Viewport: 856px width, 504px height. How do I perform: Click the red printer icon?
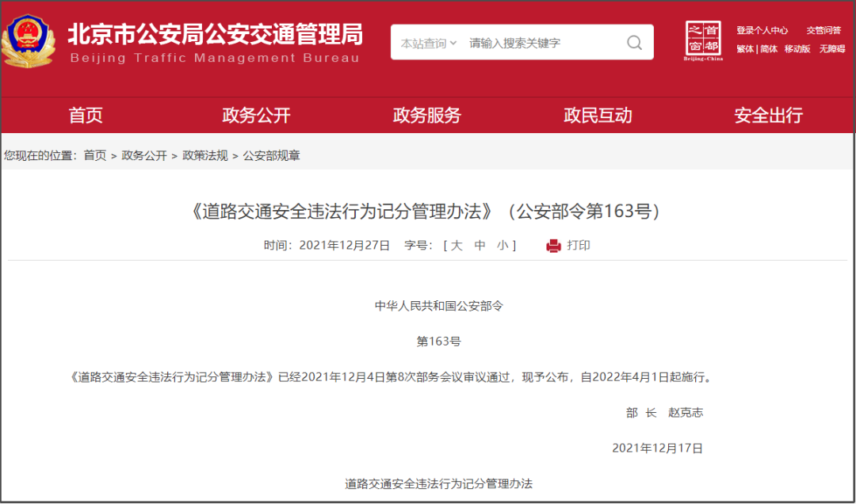pyautogui.click(x=553, y=246)
